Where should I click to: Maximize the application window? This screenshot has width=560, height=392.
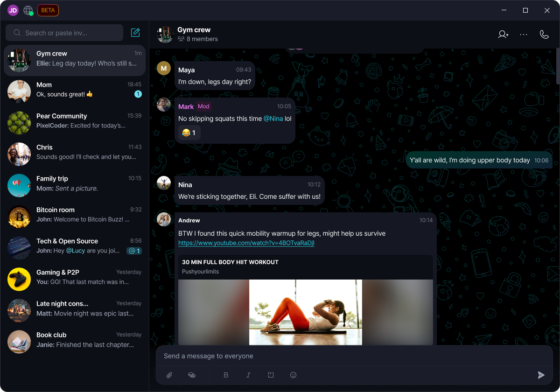pos(525,10)
